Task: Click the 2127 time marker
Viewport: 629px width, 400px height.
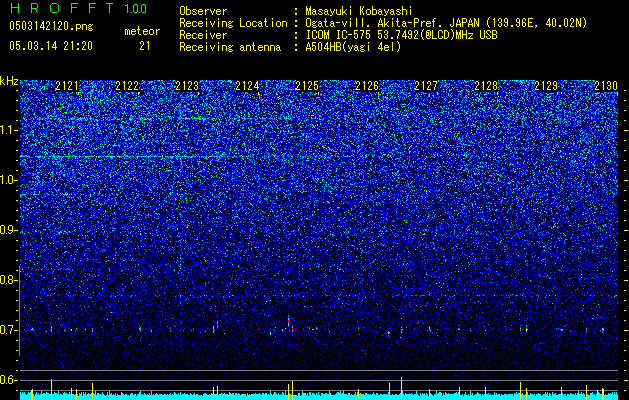Action: pos(426,86)
